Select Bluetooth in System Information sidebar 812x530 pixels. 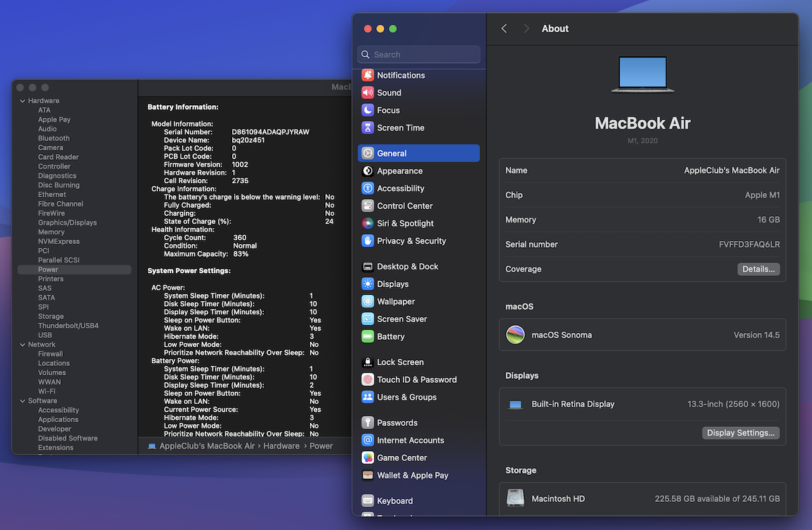[54, 138]
